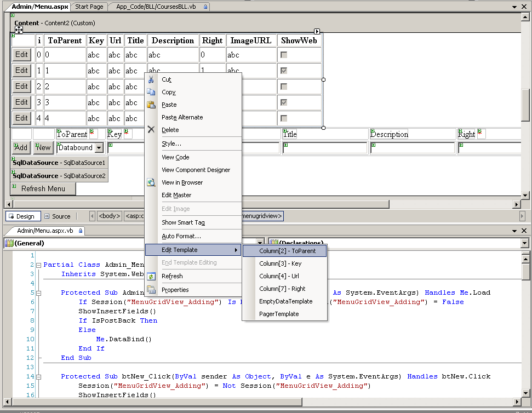Expand the (Declarations) dropdown in code editor
The width and height of the screenshot is (532, 413).
pyautogui.click(x=524, y=243)
